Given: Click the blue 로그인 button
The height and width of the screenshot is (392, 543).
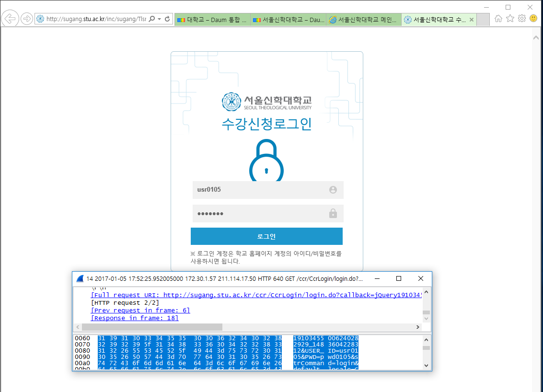Looking at the screenshot, I should tap(266, 237).
